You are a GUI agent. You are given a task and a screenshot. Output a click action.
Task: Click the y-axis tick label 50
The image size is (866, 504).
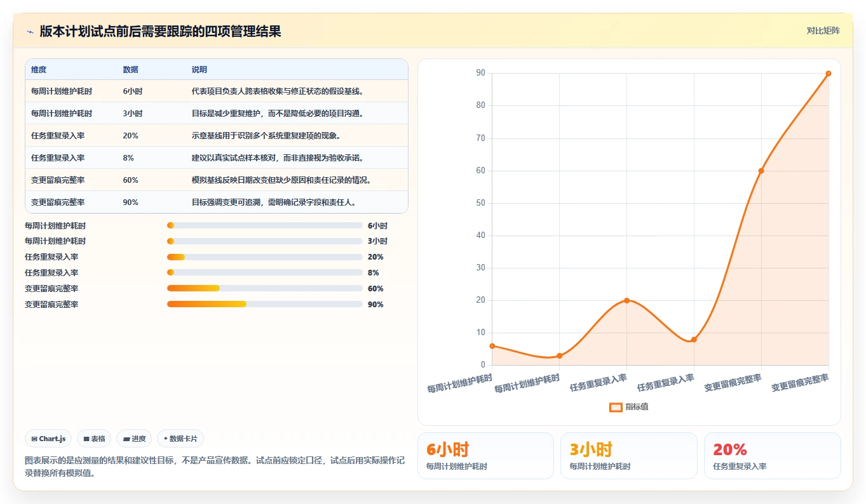pyautogui.click(x=480, y=203)
